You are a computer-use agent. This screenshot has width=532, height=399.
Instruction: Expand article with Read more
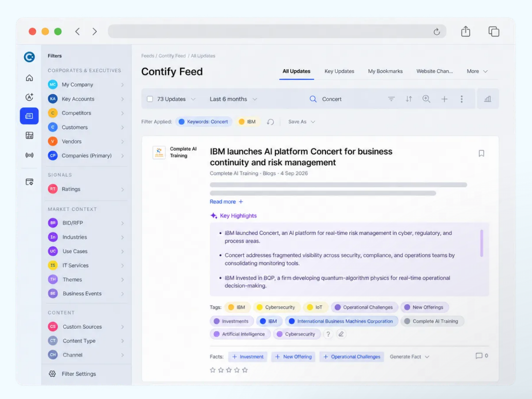[226, 202]
